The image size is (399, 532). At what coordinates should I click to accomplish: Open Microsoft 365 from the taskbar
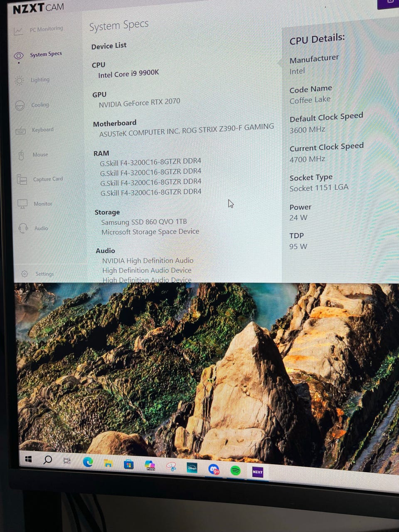(150, 465)
